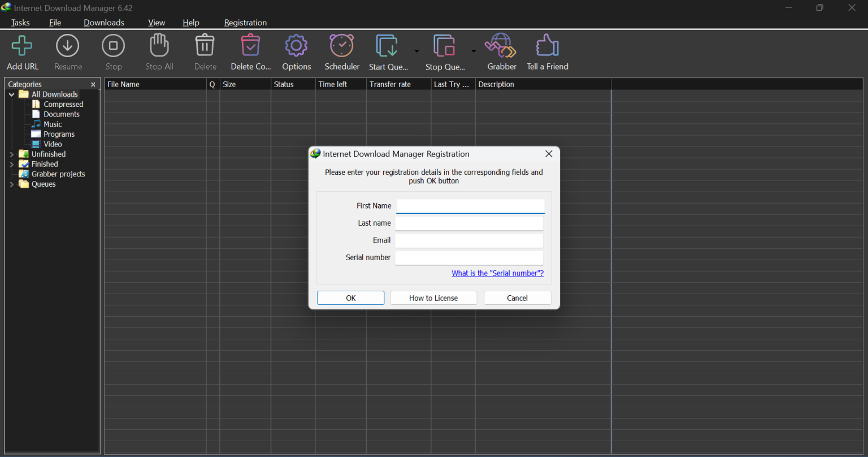Sort by Last Try column header
The width and height of the screenshot is (868, 457).
(453, 84)
